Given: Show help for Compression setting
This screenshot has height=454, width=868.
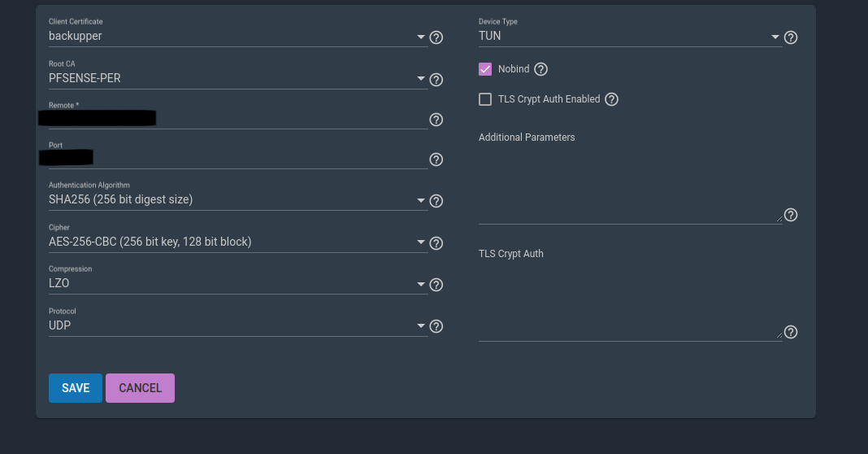Looking at the screenshot, I should tap(436, 285).
